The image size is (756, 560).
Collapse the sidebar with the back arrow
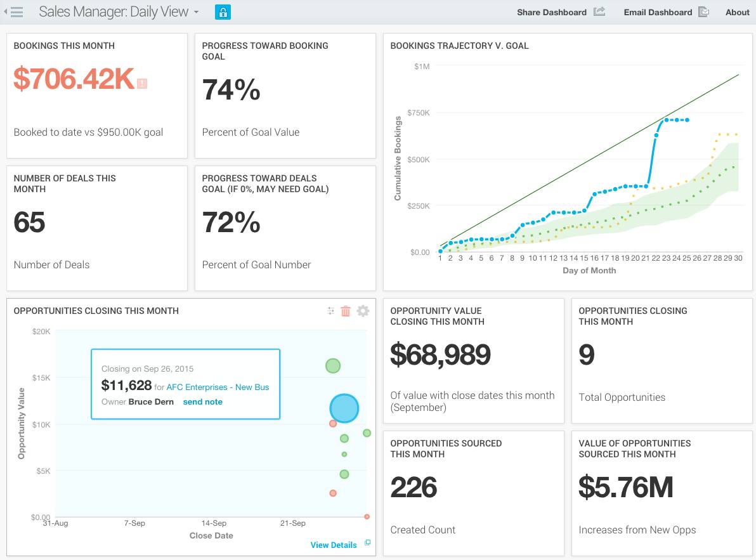tap(4, 11)
